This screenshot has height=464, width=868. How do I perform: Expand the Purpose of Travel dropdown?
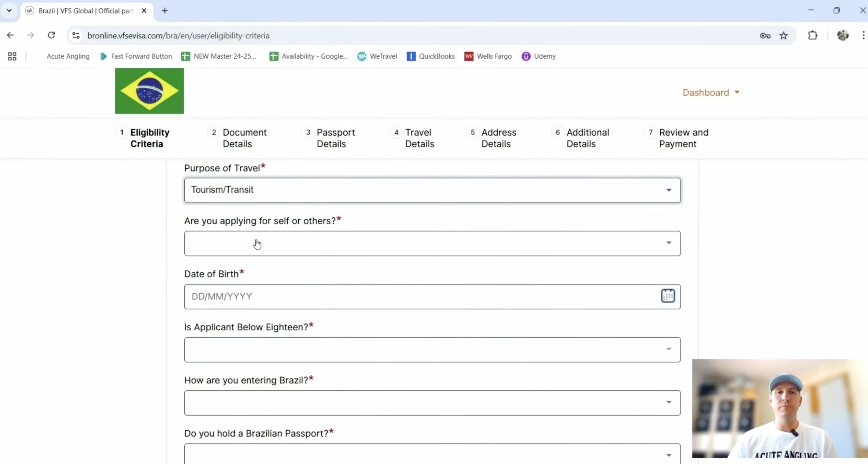click(x=432, y=190)
